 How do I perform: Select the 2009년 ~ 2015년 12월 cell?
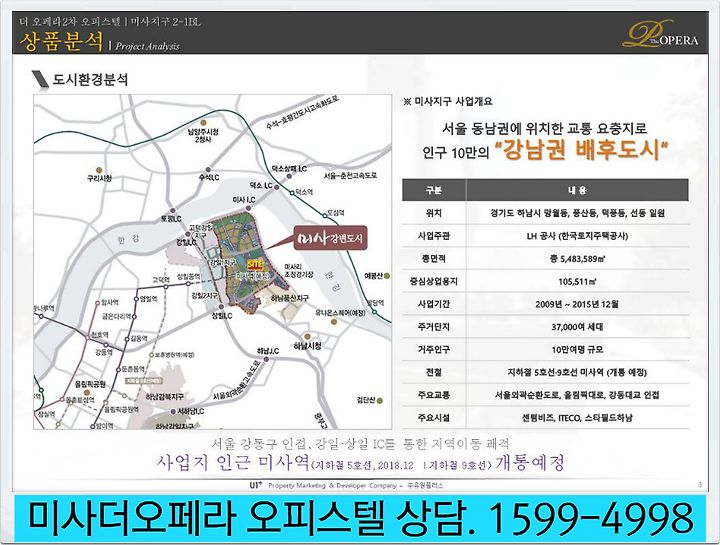[x=577, y=304]
